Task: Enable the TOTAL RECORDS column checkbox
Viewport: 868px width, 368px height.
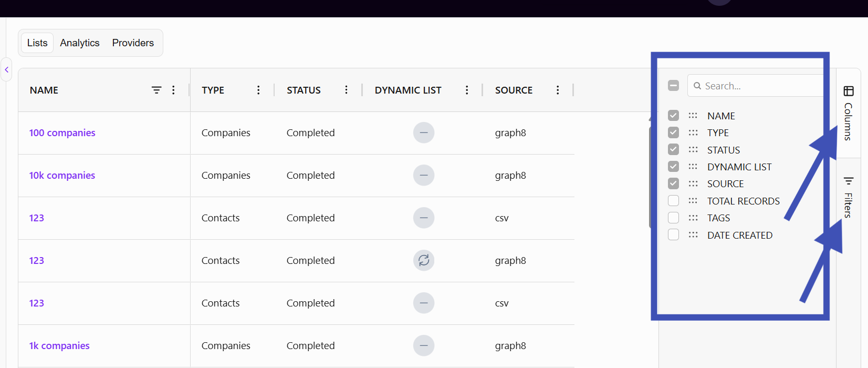Action: [x=674, y=201]
